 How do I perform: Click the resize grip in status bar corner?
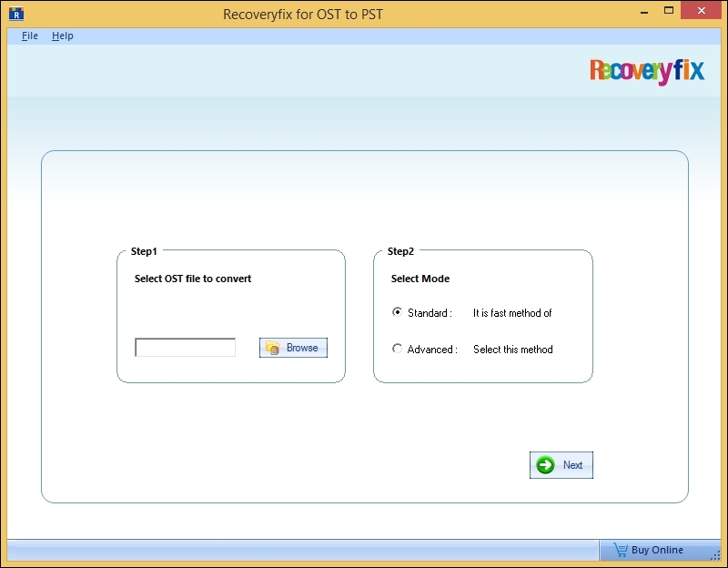click(x=715, y=555)
